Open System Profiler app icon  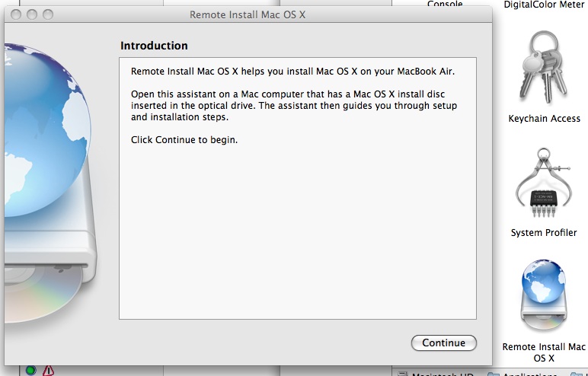[x=543, y=183]
